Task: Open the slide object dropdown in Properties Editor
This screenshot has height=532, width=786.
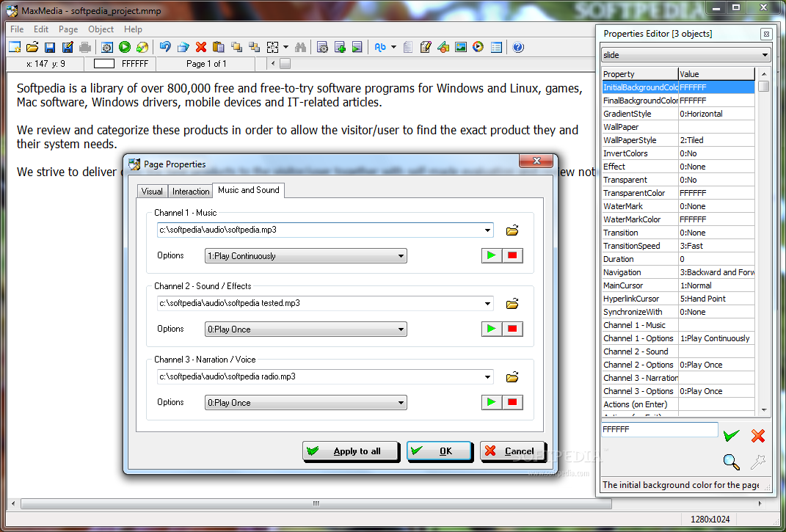Action: 685,55
